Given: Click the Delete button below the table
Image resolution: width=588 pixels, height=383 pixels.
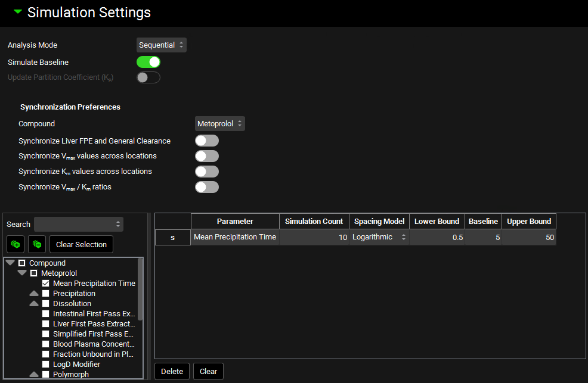Looking at the screenshot, I should click(x=172, y=371).
